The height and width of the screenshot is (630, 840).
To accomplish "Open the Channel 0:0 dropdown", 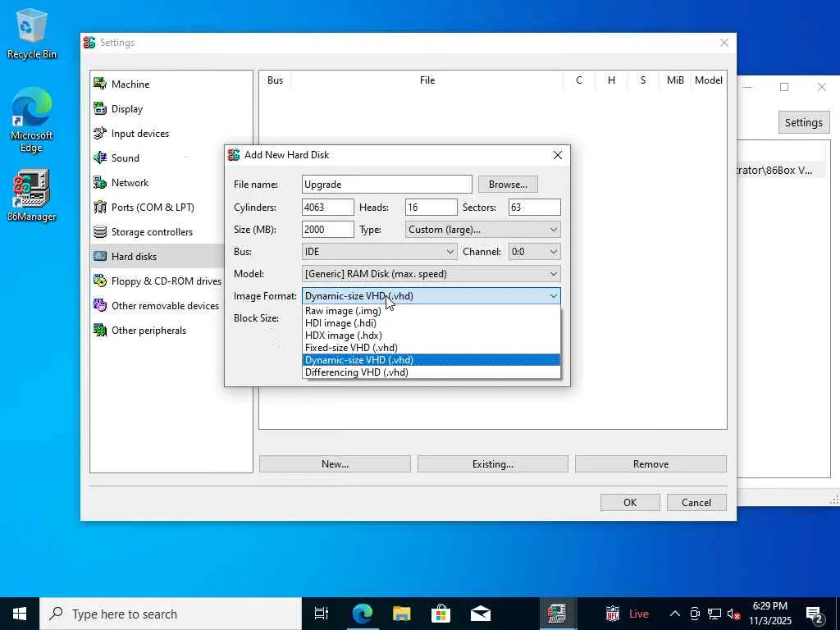I will pyautogui.click(x=534, y=251).
